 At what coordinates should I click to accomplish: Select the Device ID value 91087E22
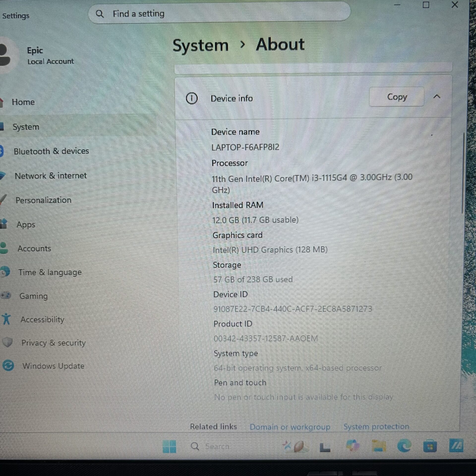click(x=293, y=309)
